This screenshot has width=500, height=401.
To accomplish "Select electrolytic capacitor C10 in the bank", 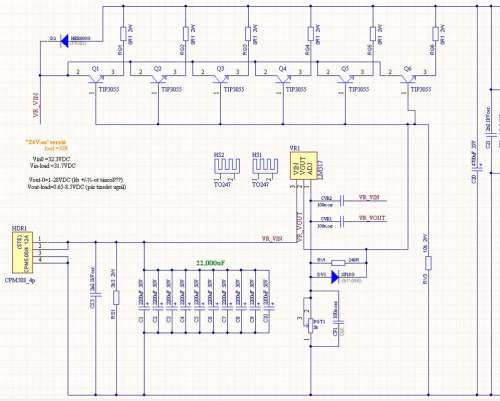I will (269, 308).
